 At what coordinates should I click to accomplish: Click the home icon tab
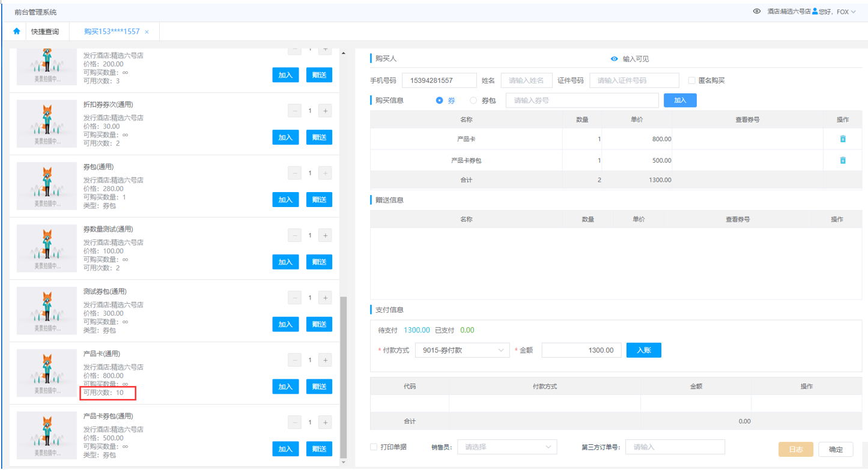16,31
